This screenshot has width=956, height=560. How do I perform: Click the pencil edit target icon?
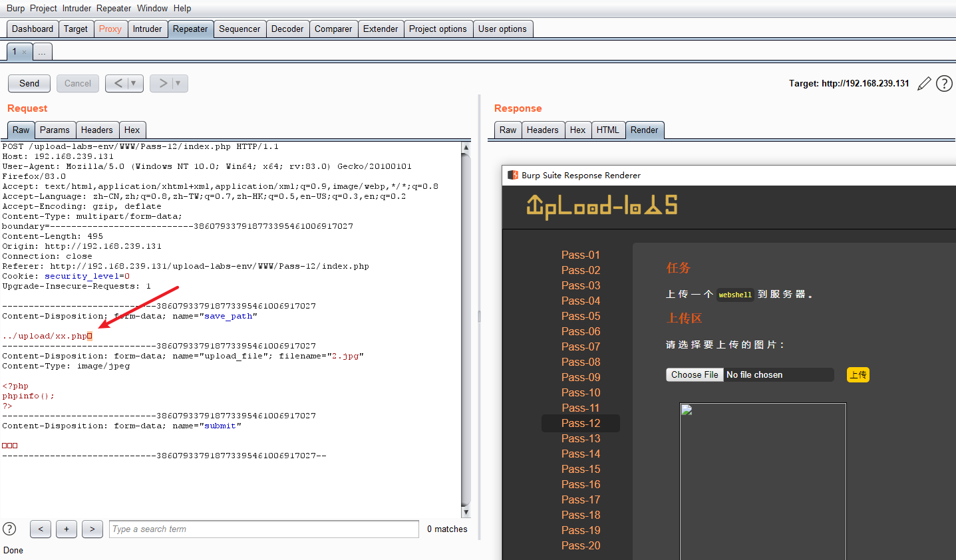tap(924, 83)
